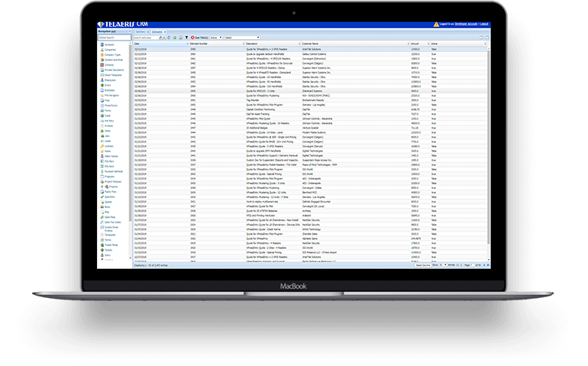Image resolution: width=588 pixels, height=366 pixels.
Task: Switch to the Summary tab
Action: pos(141,32)
